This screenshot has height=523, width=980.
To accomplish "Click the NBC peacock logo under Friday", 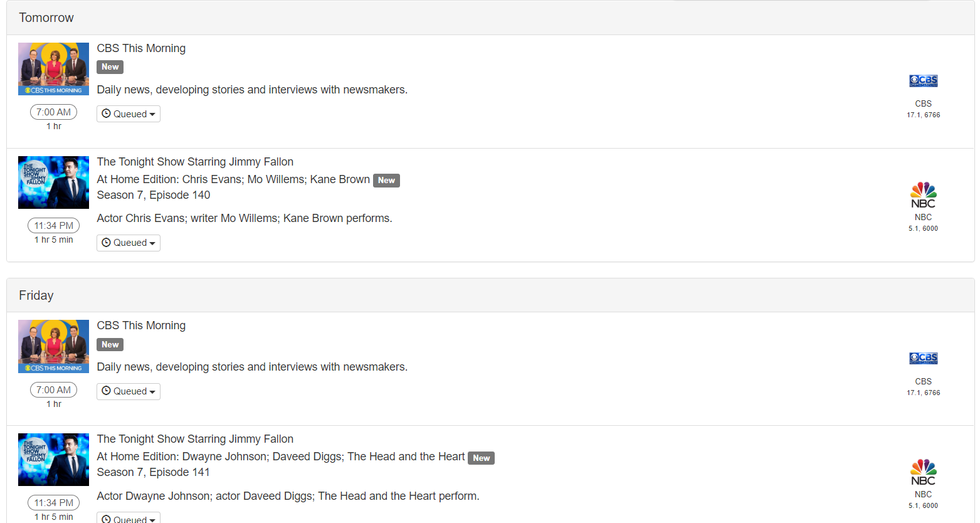I will tap(923, 472).
